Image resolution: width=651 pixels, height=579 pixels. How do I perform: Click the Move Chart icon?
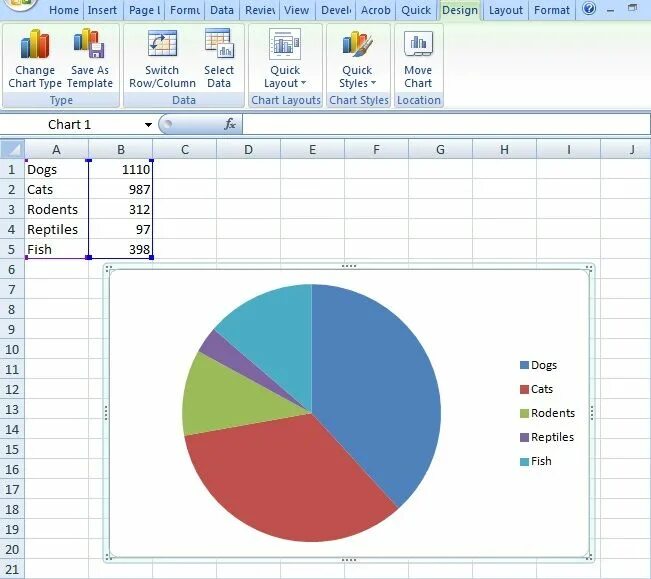tap(418, 44)
